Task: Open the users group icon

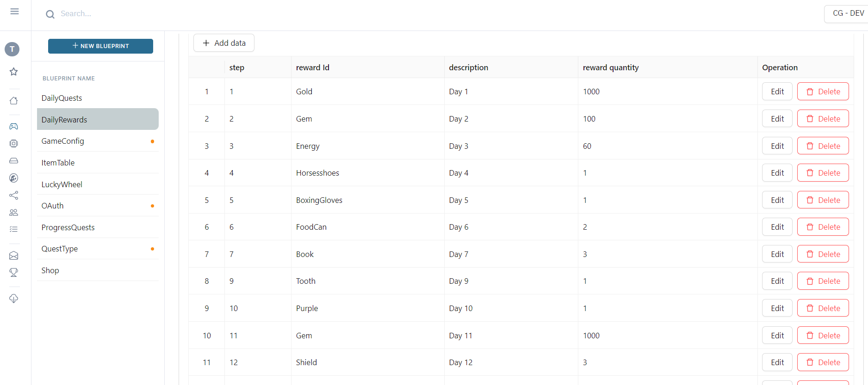Action: pos(14,213)
